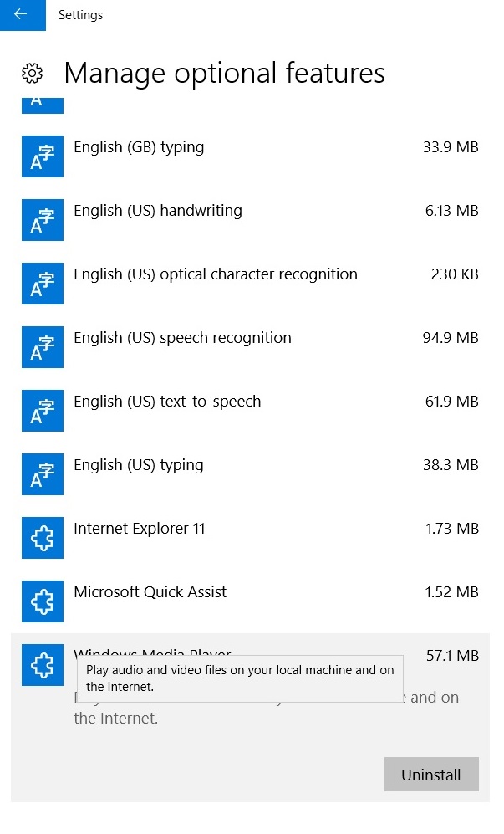
Task: Click the optical character recognition language icon
Action: [43, 284]
